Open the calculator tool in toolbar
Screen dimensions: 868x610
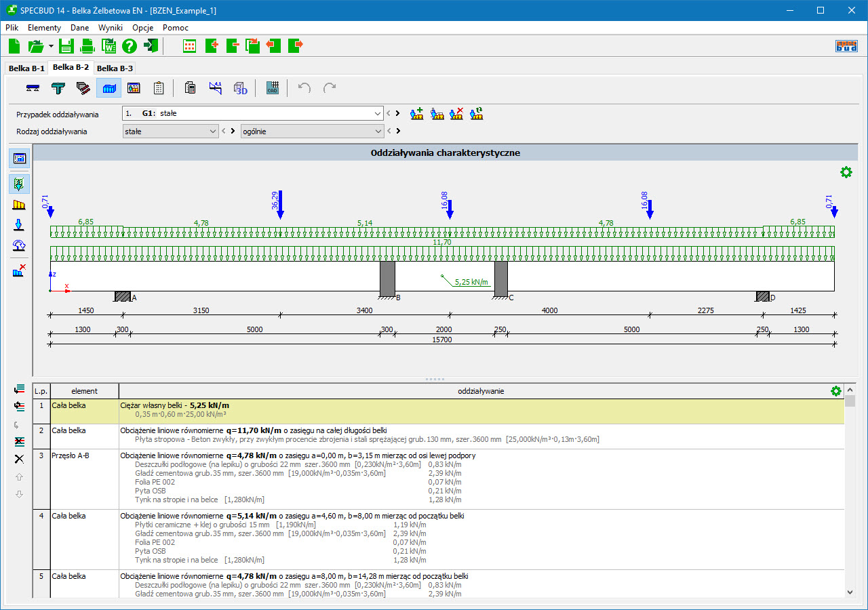[191, 88]
